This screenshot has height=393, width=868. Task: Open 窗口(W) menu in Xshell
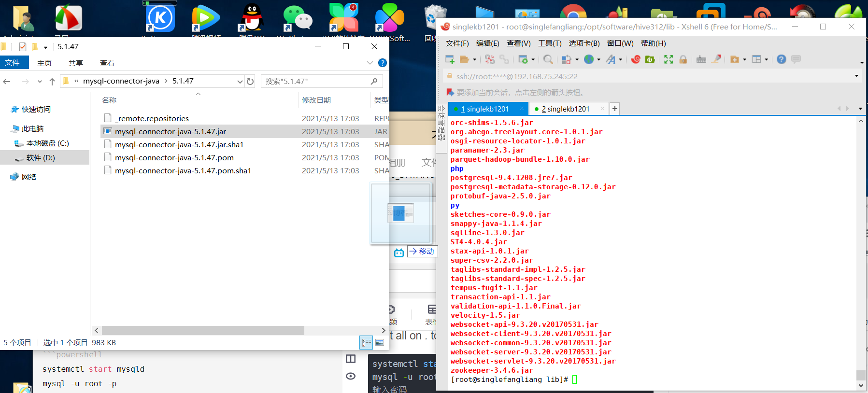point(620,43)
